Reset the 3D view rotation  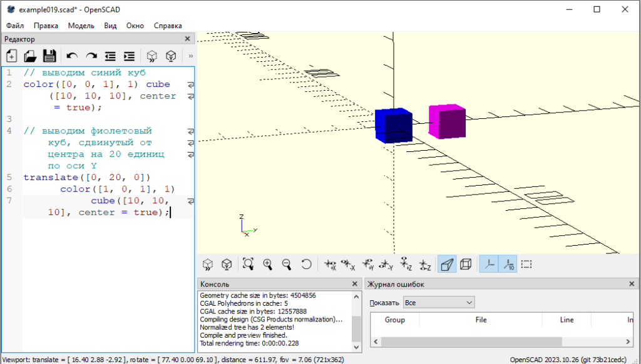click(x=306, y=264)
